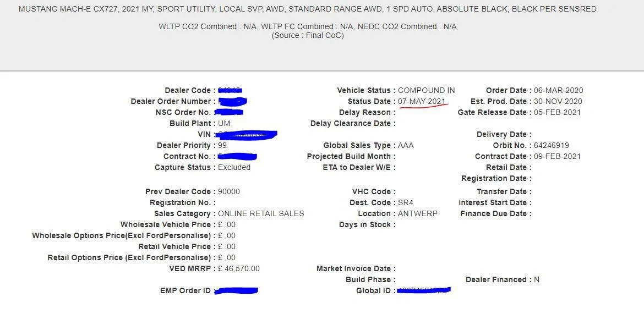Select the WLTP CO2 Combined line

pyautogui.click(x=308, y=27)
